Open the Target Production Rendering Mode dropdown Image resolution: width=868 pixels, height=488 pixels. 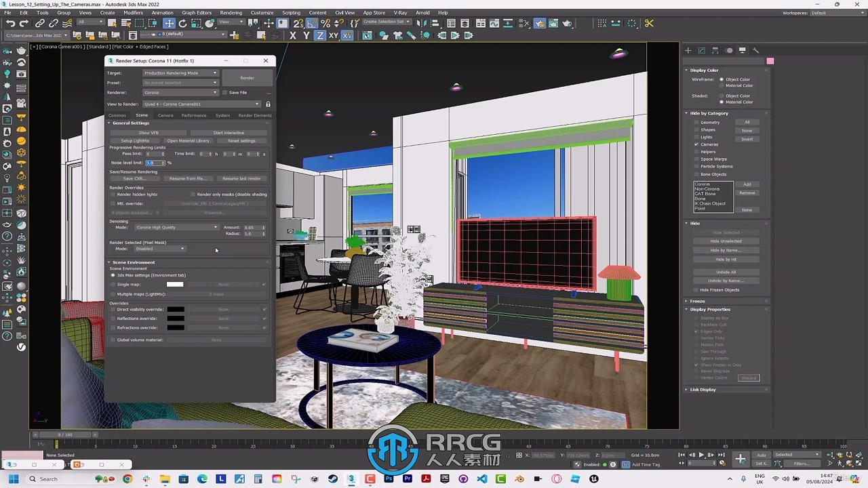click(180, 73)
